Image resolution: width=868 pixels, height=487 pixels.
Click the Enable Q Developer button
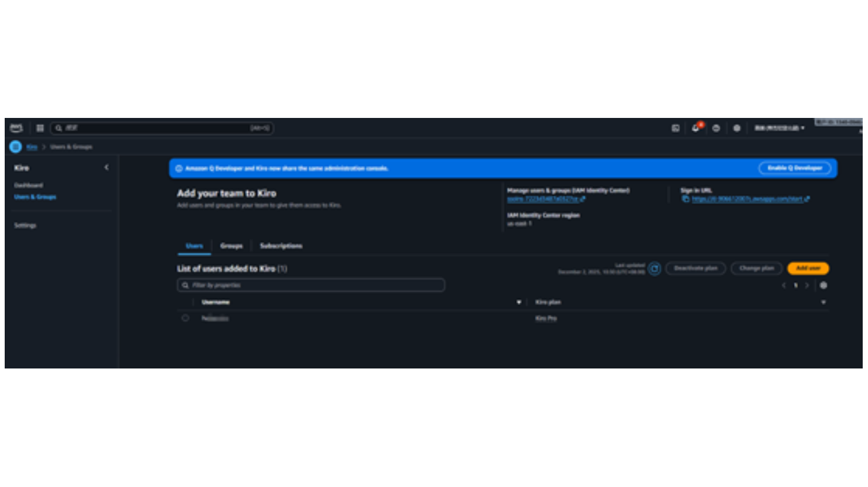tap(795, 168)
